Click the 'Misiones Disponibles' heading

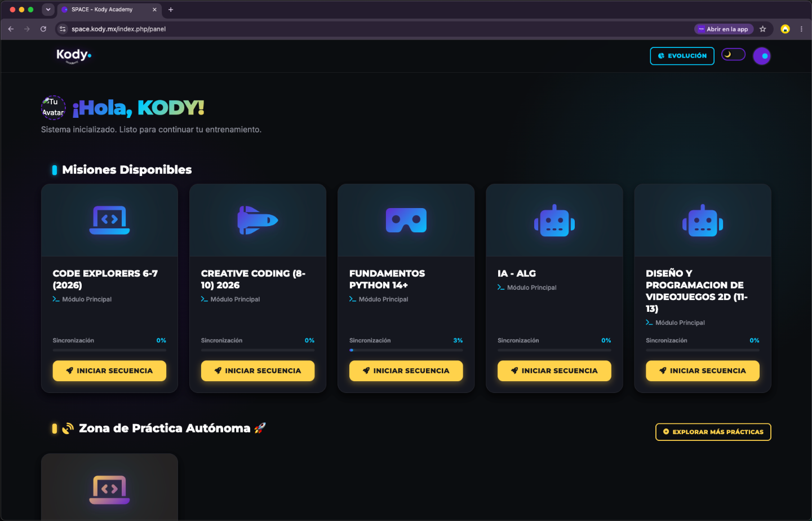tap(127, 170)
